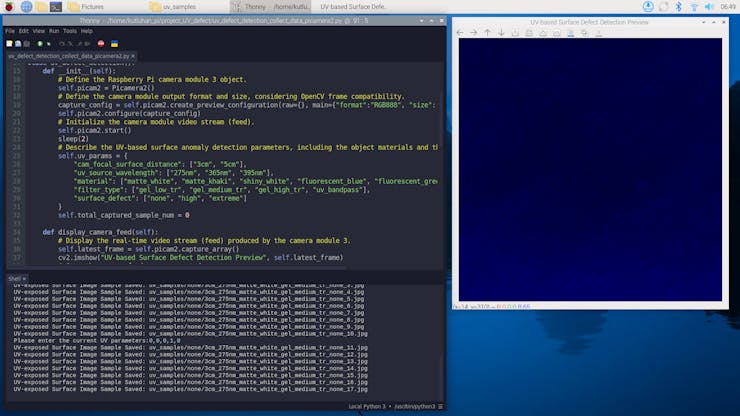Click the 'self.picam2.configure(capture_config)' line

coord(129,113)
